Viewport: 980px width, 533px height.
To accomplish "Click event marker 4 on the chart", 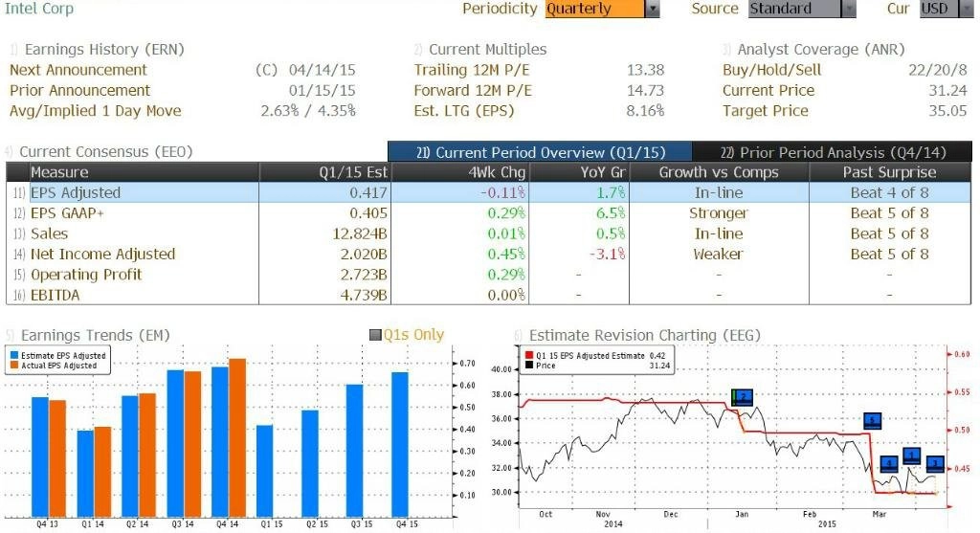I will click(x=889, y=464).
